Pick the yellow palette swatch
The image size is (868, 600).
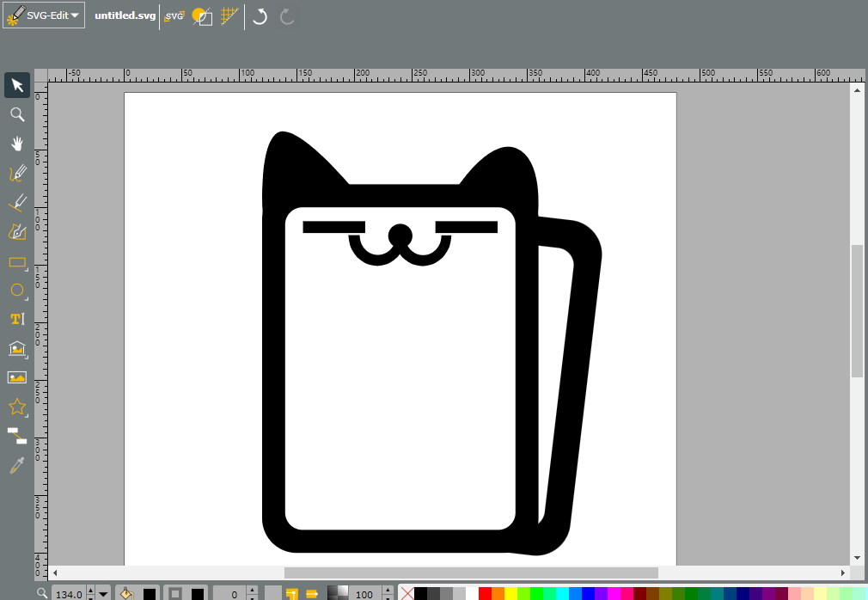(x=511, y=594)
